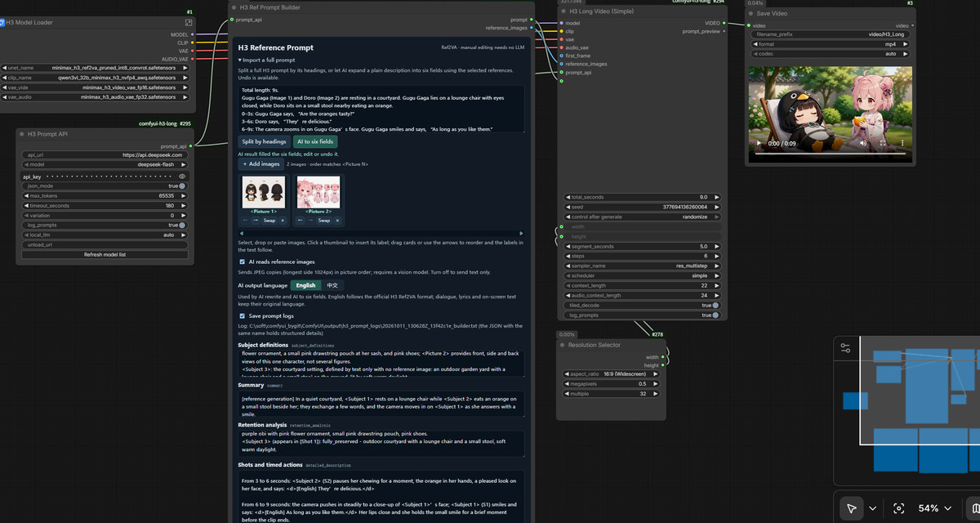Toggle the minimap button in canvas toolbar
980x523 pixels.
(975, 508)
